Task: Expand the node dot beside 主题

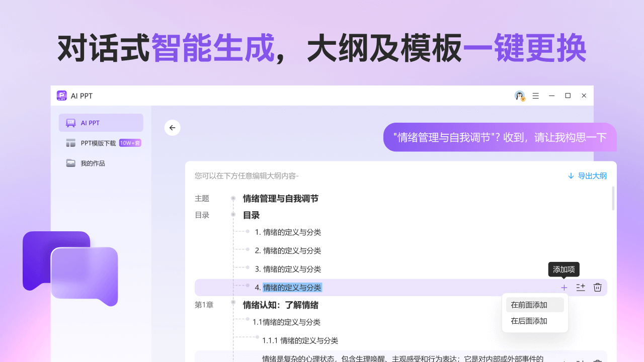Action: click(233, 198)
